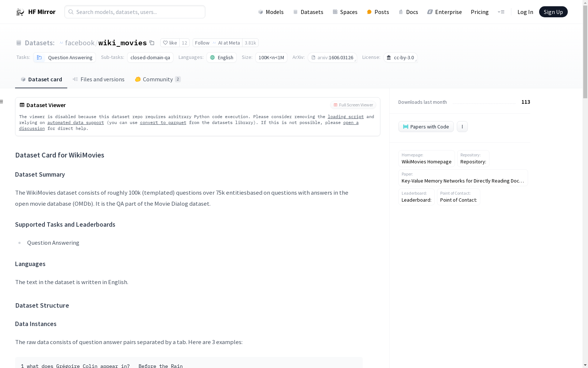Copy dataset name with the copy icon
Viewport: 588px width, 368px height.
[x=152, y=43]
